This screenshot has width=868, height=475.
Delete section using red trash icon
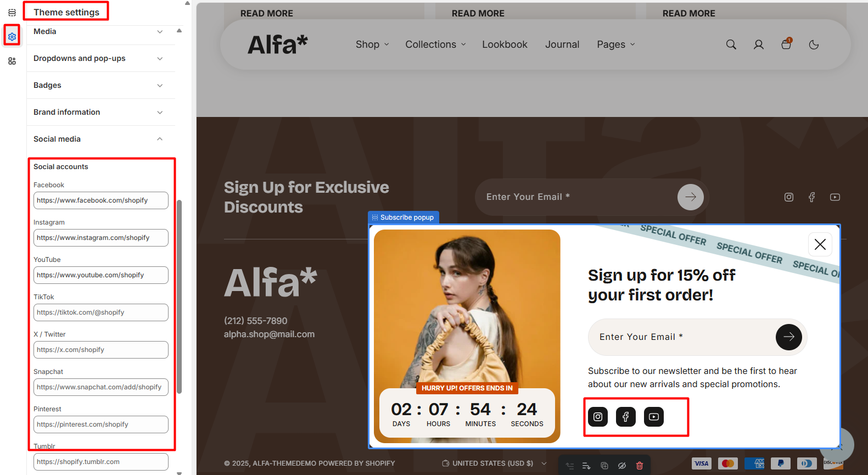coord(640,466)
